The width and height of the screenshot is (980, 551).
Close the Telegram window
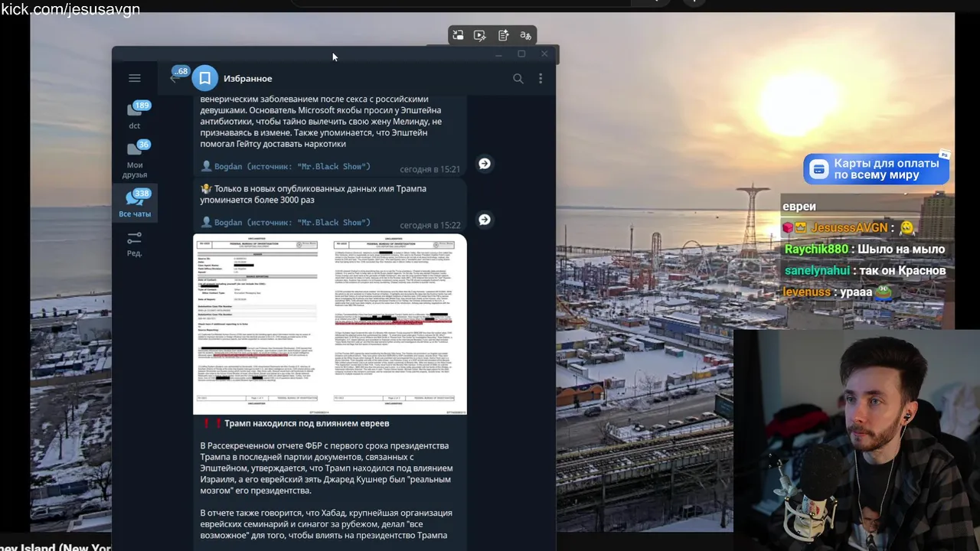coord(544,54)
